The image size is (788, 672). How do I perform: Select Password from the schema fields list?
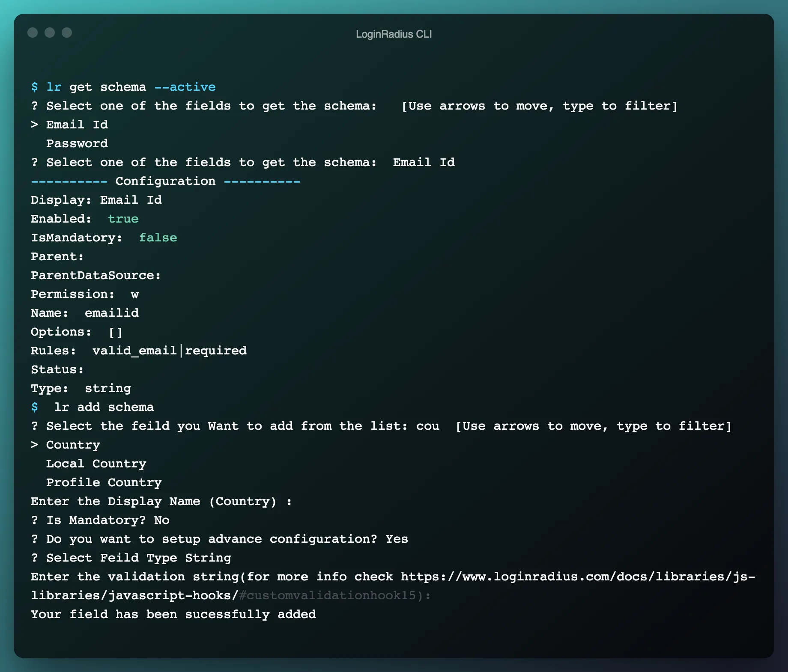point(77,143)
